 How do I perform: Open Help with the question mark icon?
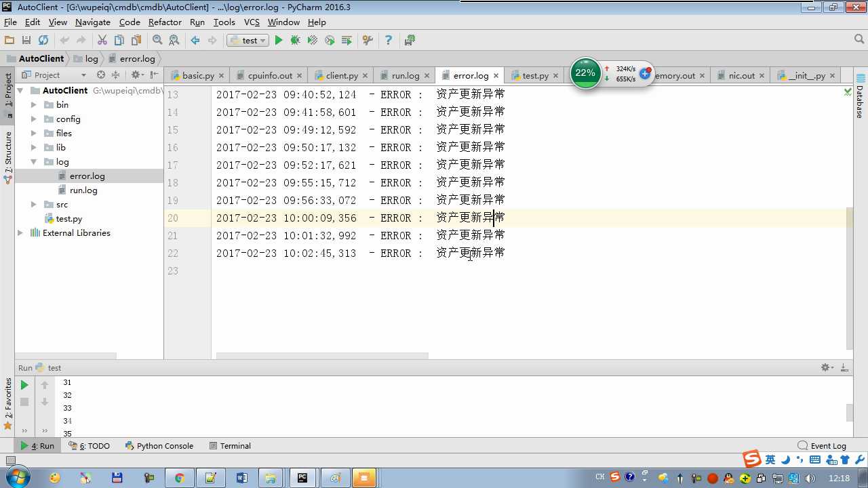[389, 41]
